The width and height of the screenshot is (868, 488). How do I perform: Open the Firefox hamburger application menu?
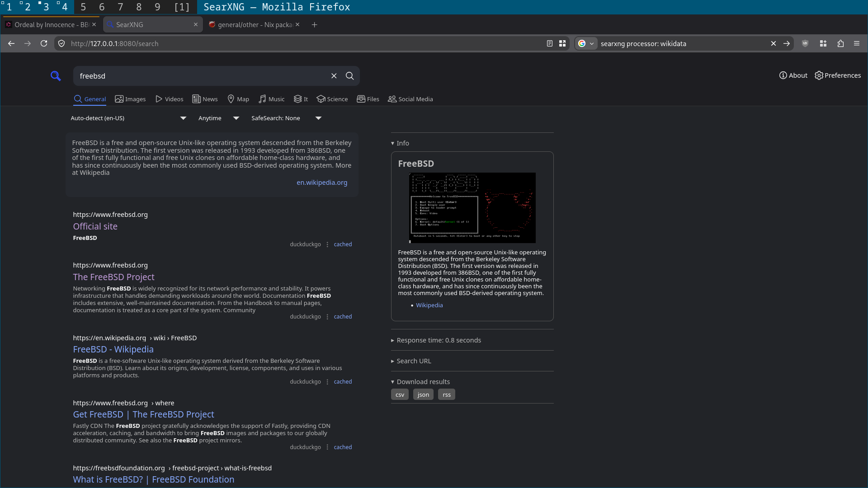pos(857,43)
